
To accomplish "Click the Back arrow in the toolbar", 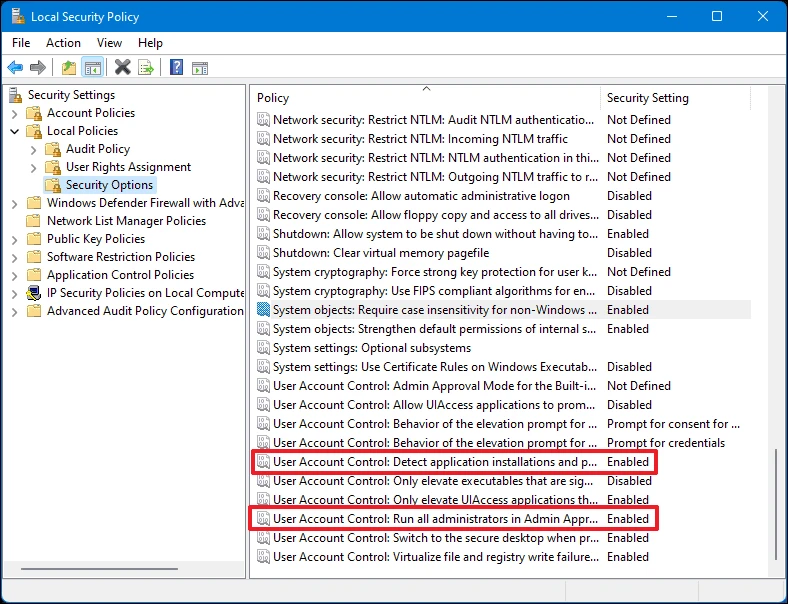I will (15, 68).
